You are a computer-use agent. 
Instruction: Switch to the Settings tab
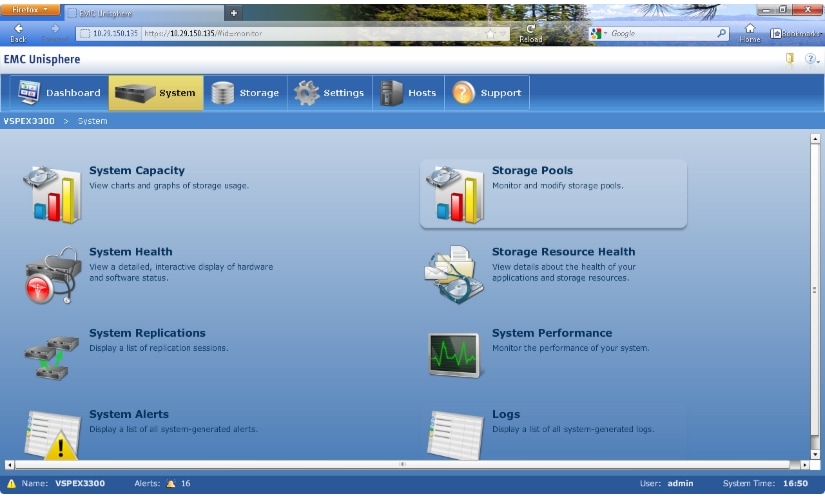330,93
